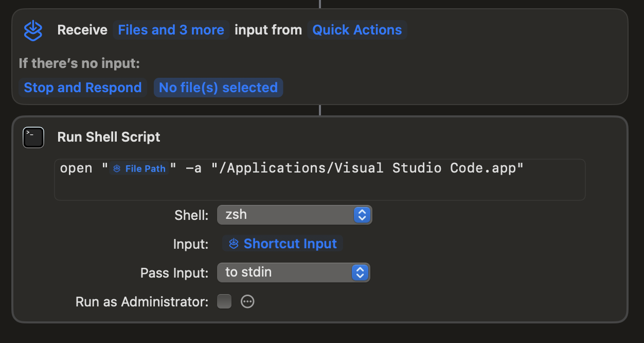Toggle the administrator permission checkbox off

tap(224, 301)
